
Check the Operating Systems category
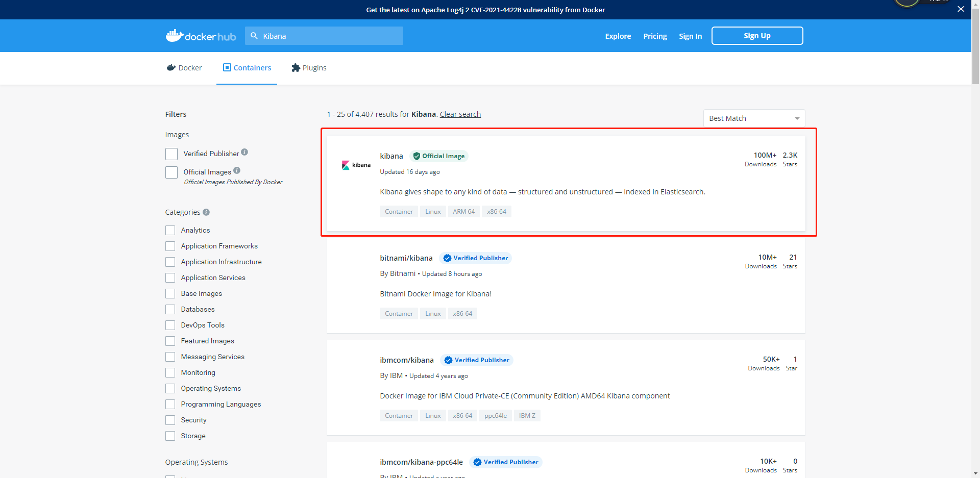pos(170,389)
